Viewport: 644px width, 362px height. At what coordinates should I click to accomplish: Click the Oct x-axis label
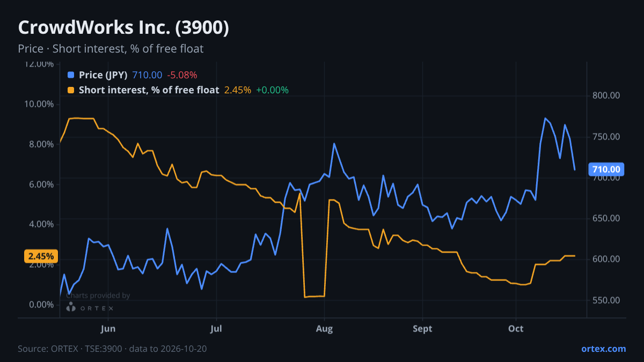click(516, 328)
